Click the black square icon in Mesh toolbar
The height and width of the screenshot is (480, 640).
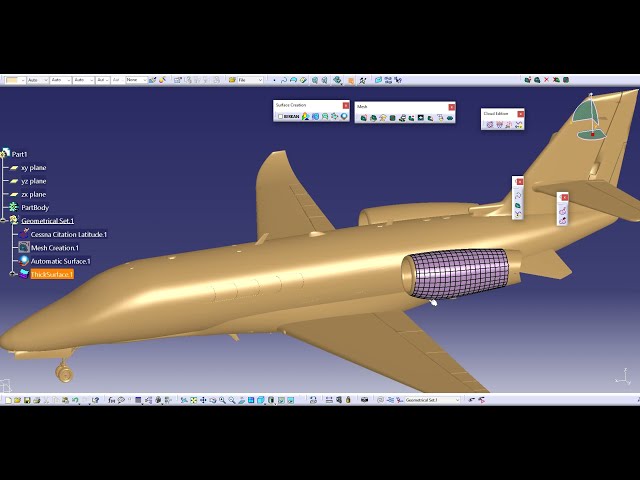(x=421, y=118)
